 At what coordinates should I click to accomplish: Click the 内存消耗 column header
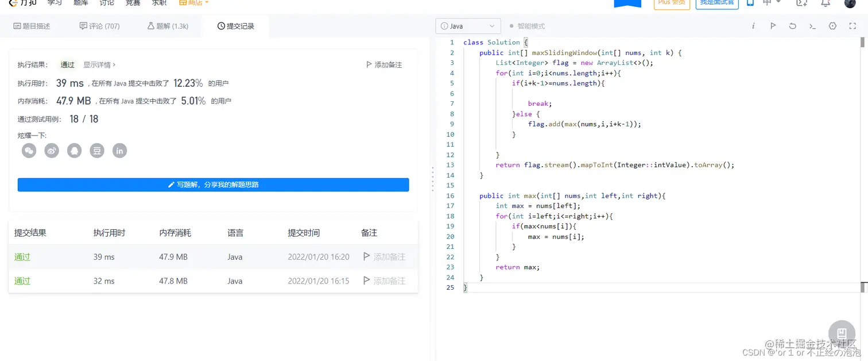175,233
